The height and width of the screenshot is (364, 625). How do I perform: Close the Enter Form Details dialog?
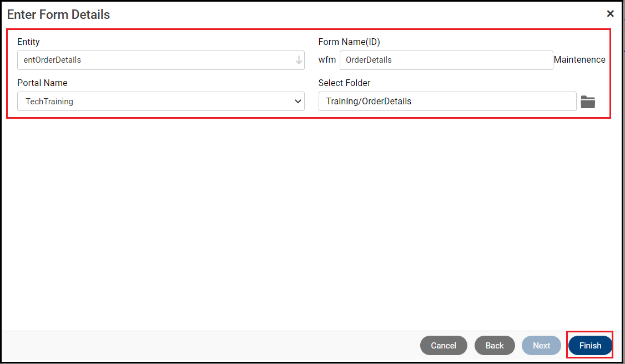(x=610, y=14)
